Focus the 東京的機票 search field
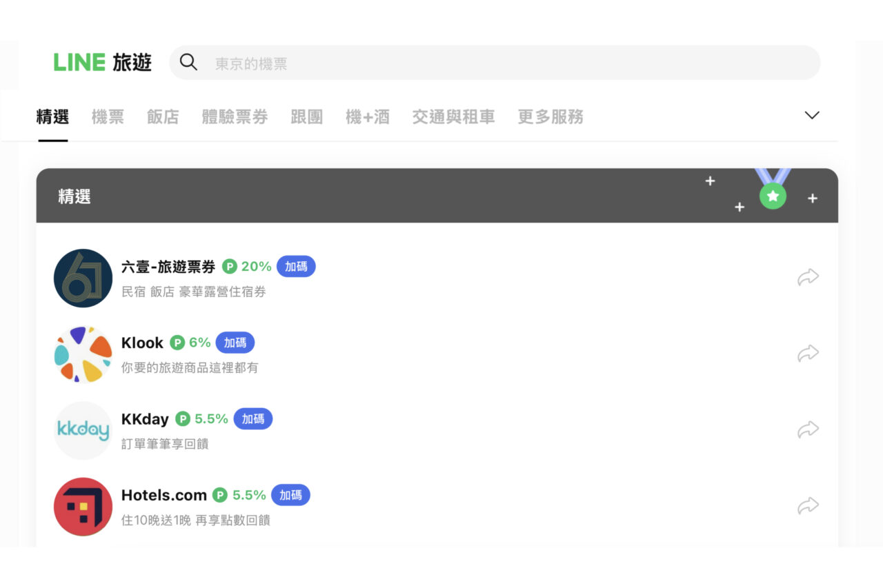 tap(495, 63)
